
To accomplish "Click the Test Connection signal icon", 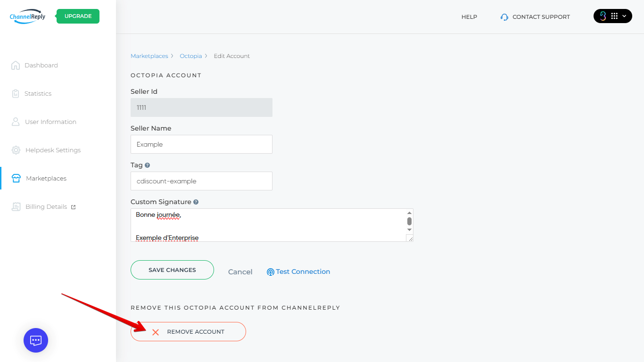I will [x=271, y=272].
